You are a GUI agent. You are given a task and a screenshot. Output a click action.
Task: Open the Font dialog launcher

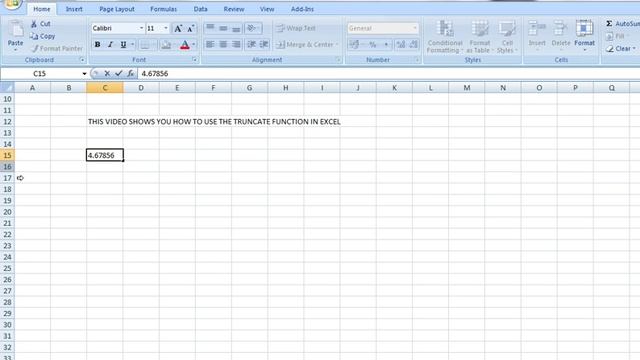click(195, 60)
